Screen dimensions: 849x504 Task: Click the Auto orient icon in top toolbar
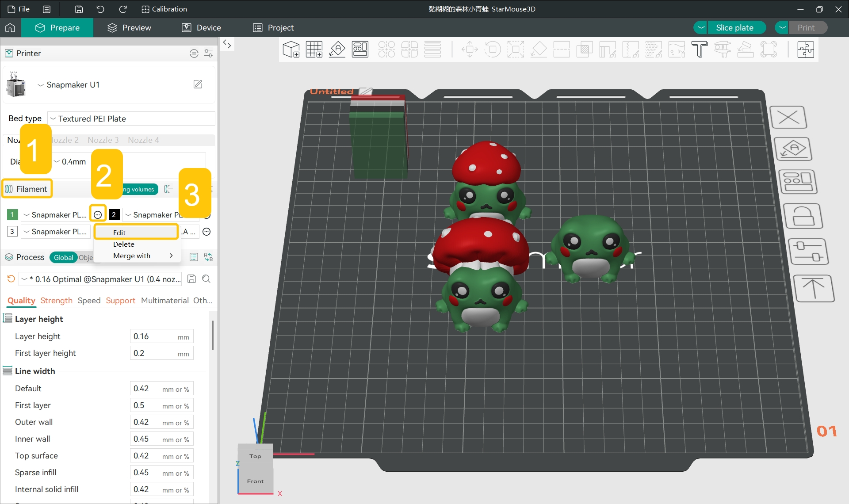337,50
